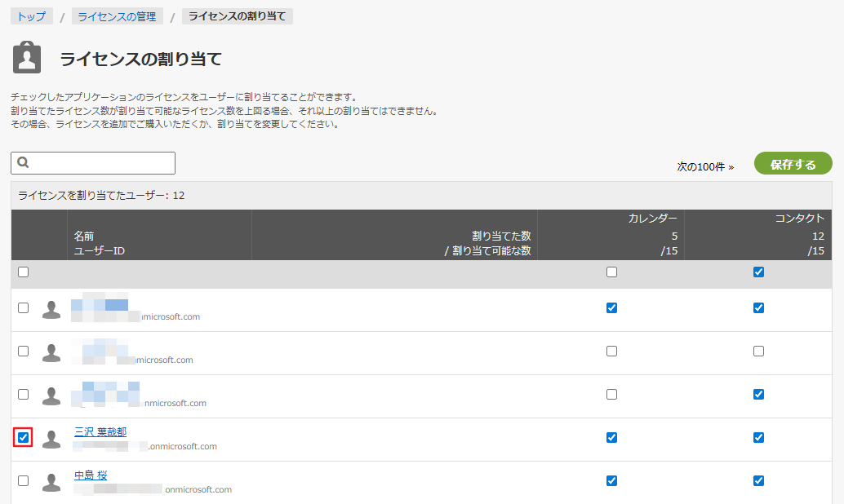Uncheck コンタクト license for first user

pos(758,307)
